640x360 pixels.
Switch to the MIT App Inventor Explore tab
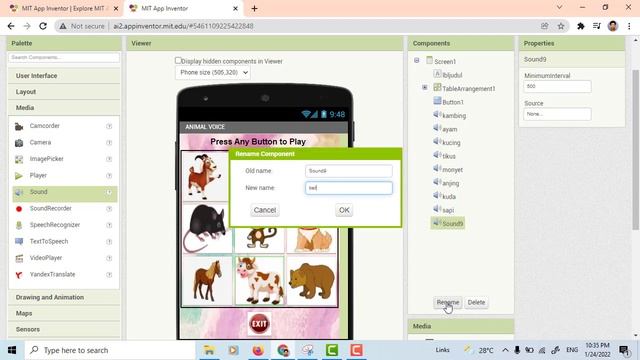pyautogui.click(x=63, y=8)
